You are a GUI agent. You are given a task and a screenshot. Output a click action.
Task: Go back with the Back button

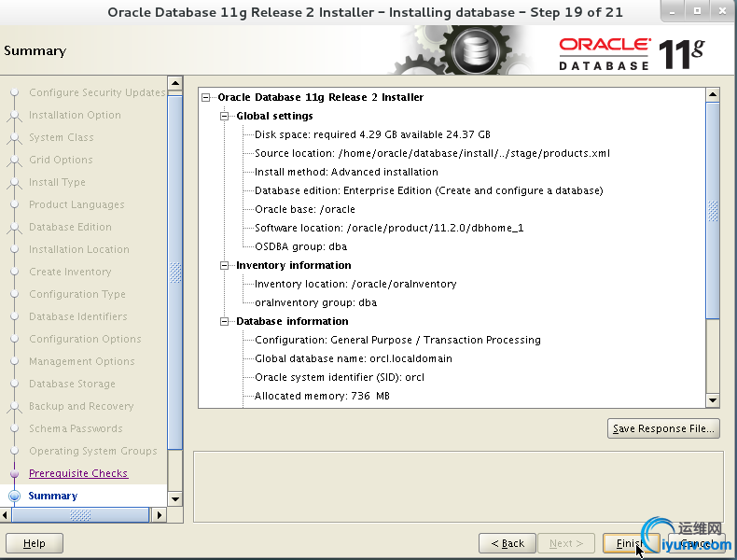508,543
